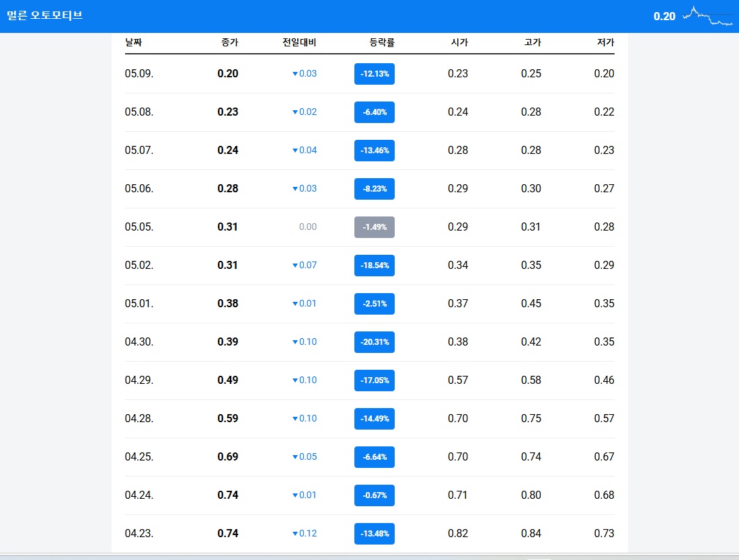Click the date 04.23. in the table
This screenshot has height=560, width=739.
(139, 534)
